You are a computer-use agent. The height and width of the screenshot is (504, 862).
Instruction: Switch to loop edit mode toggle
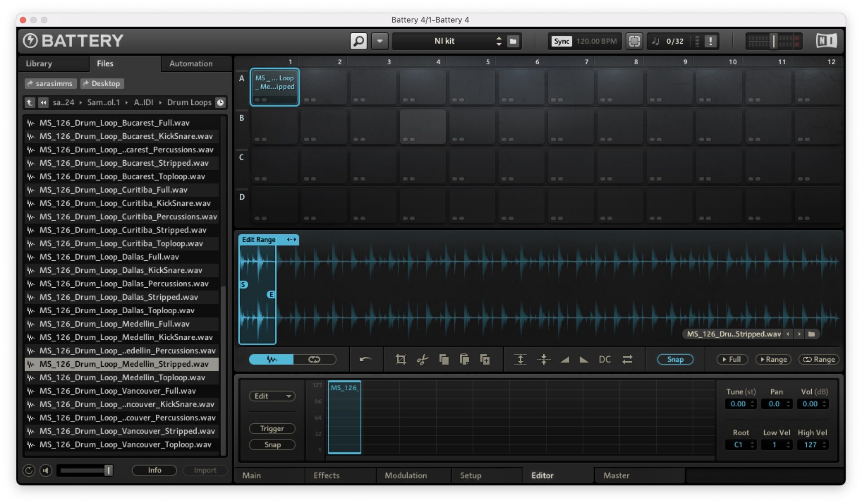pos(314,359)
